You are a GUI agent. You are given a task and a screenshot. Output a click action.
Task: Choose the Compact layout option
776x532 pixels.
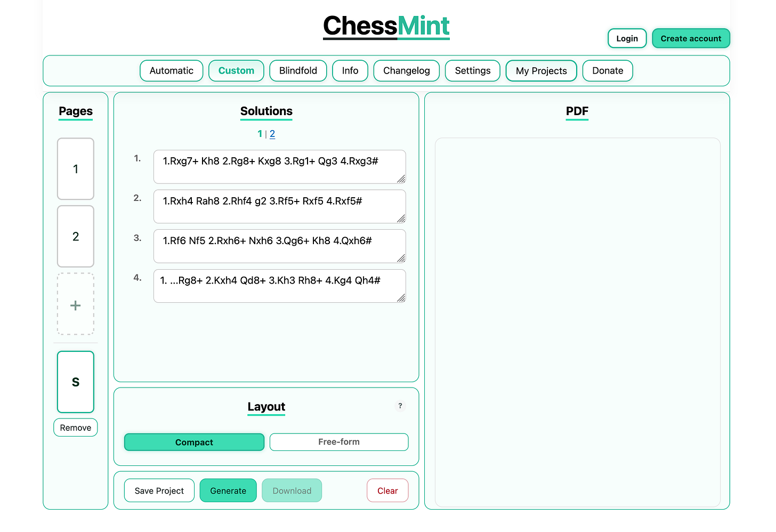194,442
